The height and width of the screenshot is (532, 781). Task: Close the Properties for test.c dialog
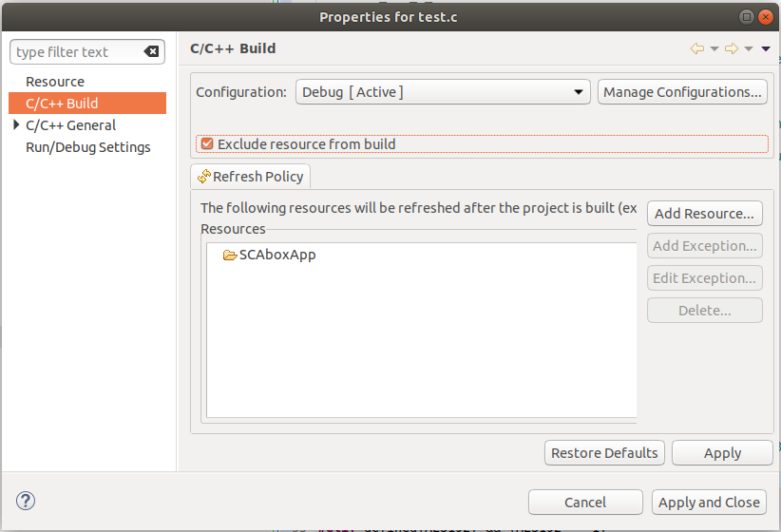click(x=765, y=17)
